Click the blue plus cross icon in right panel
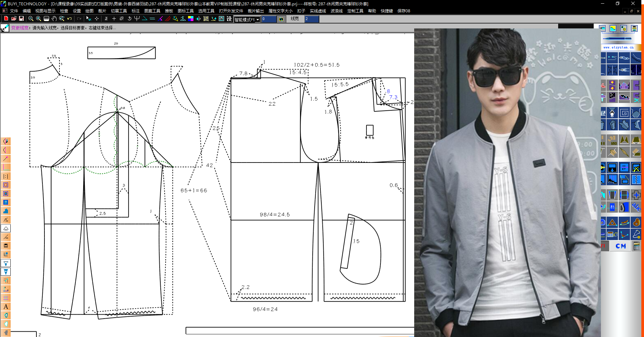 pyautogui.click(x=636, y=195)
